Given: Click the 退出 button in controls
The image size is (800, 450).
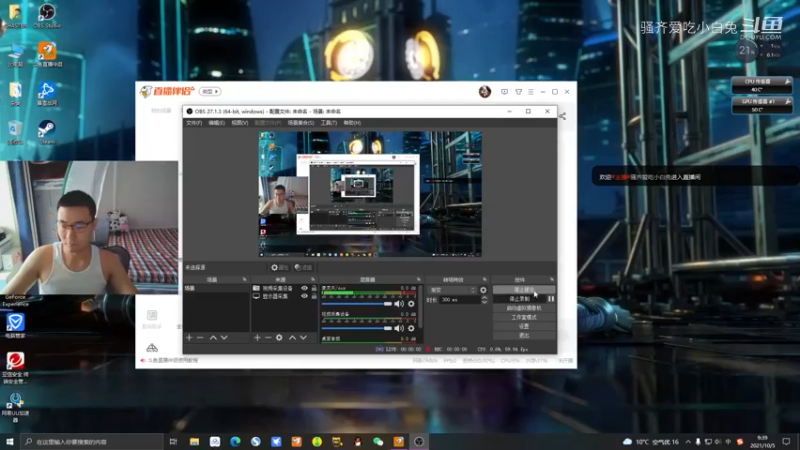Looking at the screenshot, I should point(524,336).
